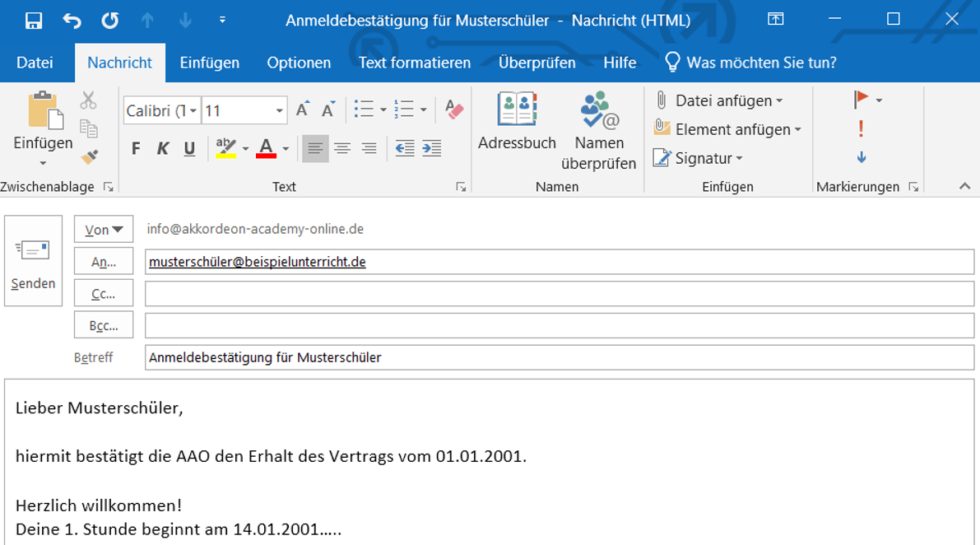The image size is (980, 545).
Task: Run Namen überprüfen
Action: pos(599,131)
